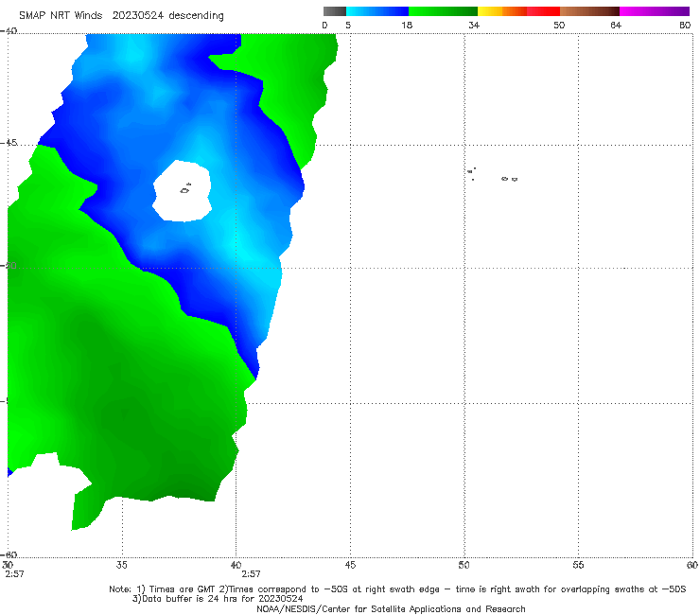Image resolution: width=700 pixels, height=615 pixels.
Task: Click the "45" longitude axis label
Action: click(350, 565)
